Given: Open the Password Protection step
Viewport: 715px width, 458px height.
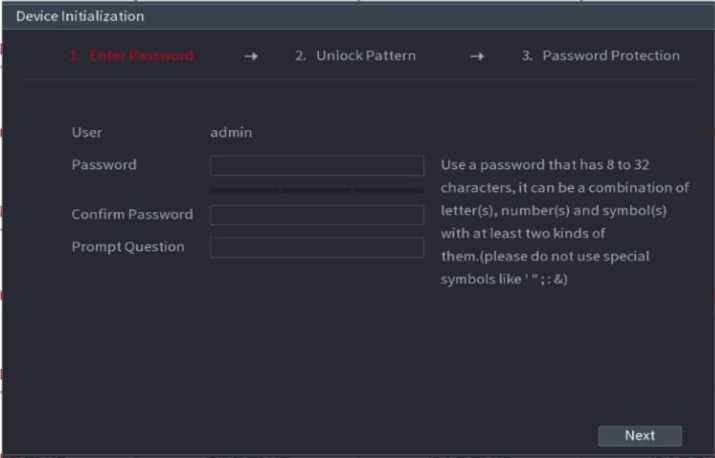Looking at the screenshot, I should click(x=600, y=56).
